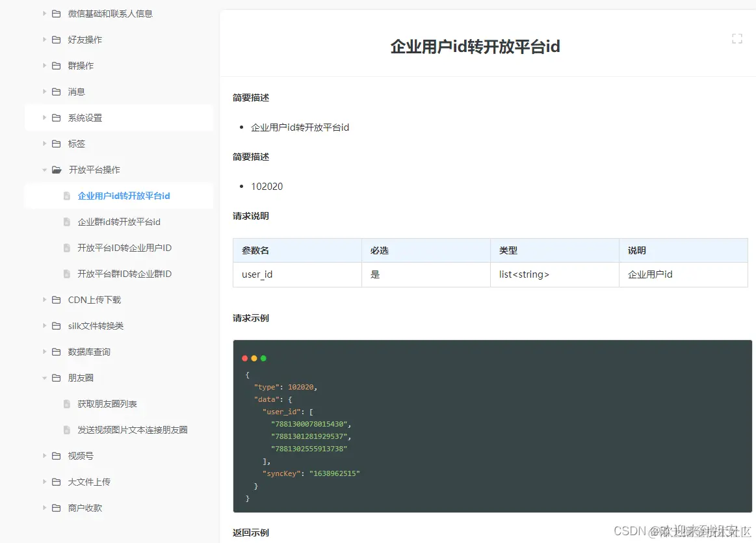
Task: Expand the silk文件转换类 folder arrow
Action: tap(44, 326)
